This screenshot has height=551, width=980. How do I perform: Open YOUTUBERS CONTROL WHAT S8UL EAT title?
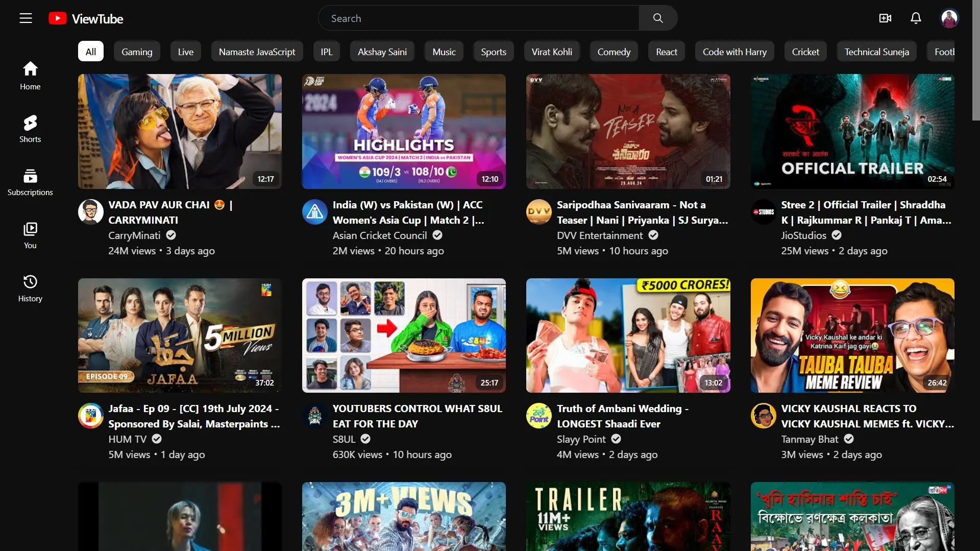(x=418, y=416)
